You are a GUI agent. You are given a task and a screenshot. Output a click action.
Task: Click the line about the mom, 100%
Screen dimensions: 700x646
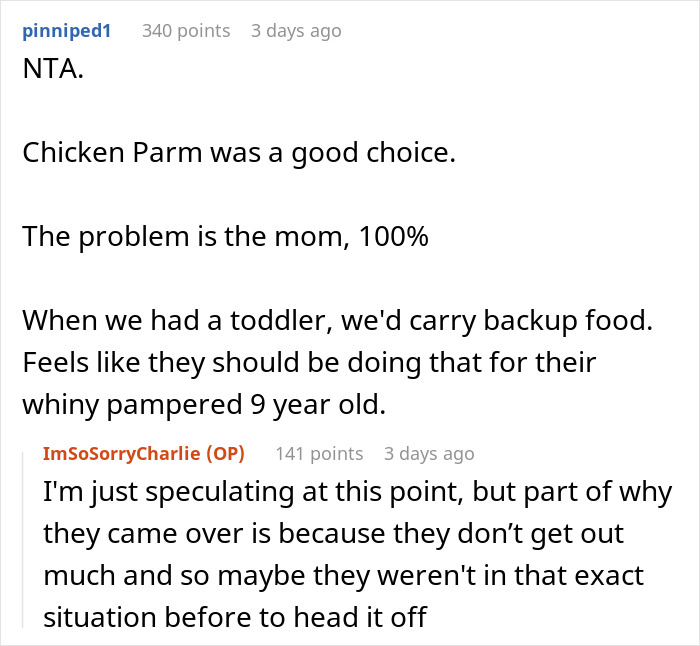225,237
